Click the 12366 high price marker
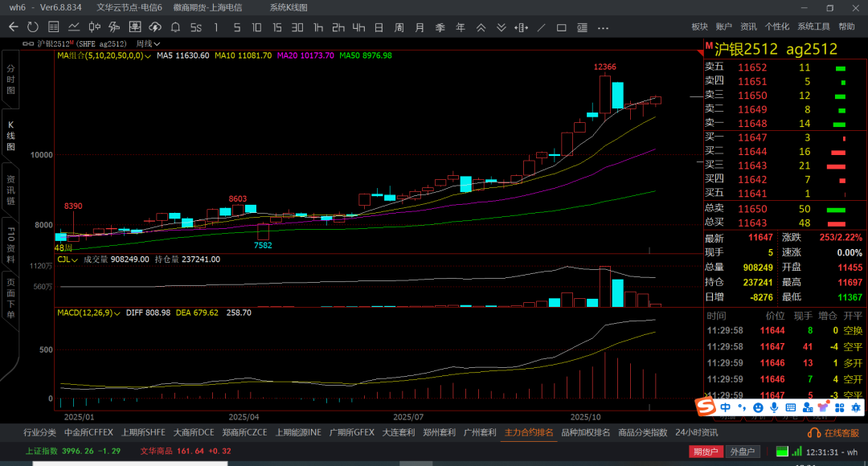This screenshot has width=868, height=466. pos(604,67)
